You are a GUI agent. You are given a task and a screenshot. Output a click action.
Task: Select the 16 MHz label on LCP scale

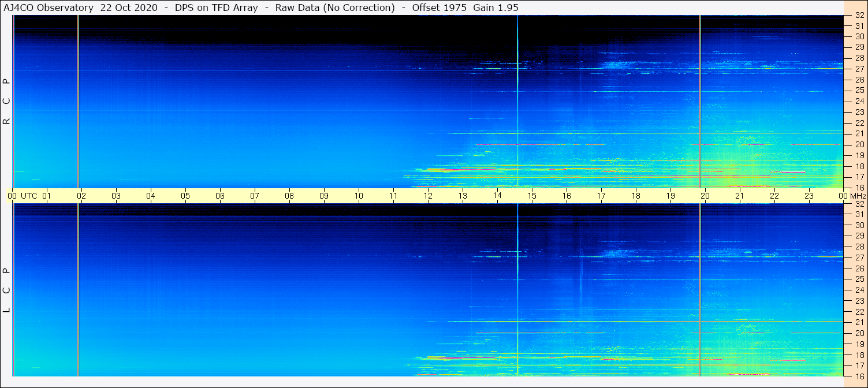tap(859, 376)
